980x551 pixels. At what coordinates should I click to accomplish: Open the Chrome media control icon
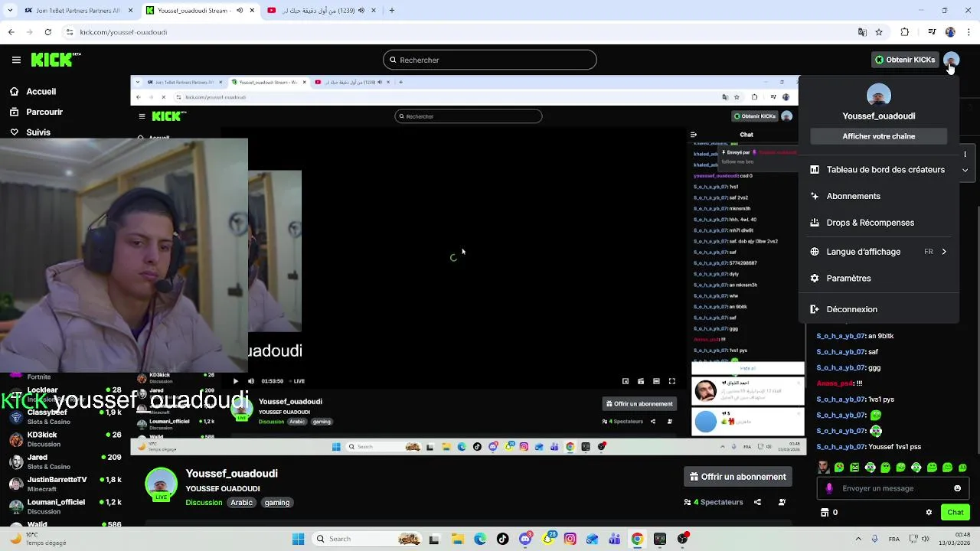click(932, 32)
